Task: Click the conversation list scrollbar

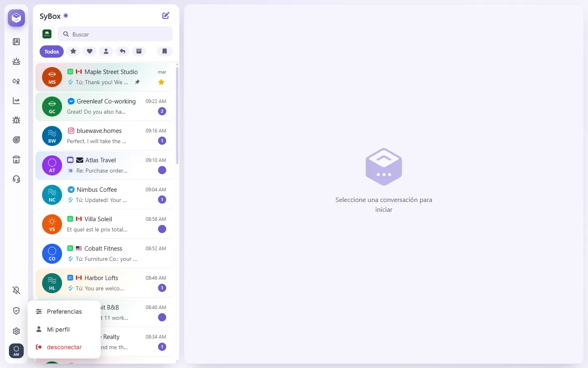Action: click(177, 115)
